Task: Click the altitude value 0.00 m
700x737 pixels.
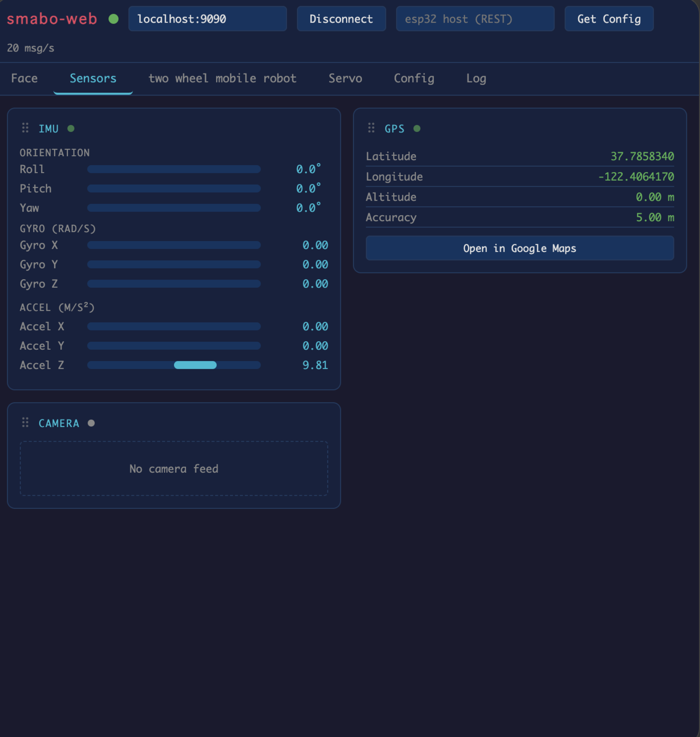Action: (x=655, y=197)
